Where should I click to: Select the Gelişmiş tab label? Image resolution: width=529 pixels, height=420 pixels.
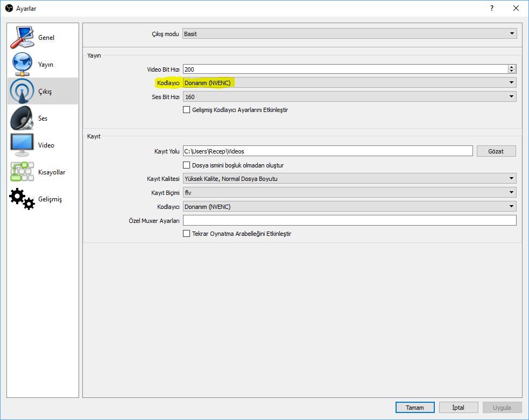[50, 199]
